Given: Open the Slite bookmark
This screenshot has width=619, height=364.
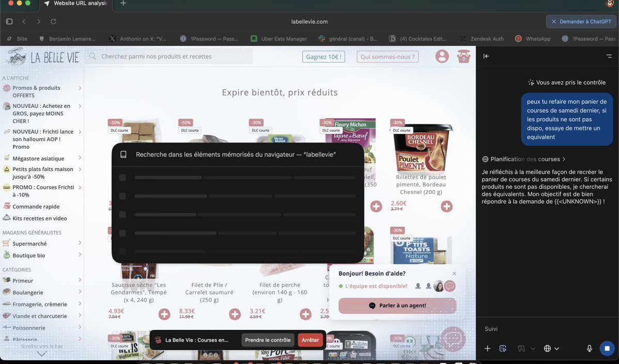Looking at the screenshot, I should coord(18,39).
